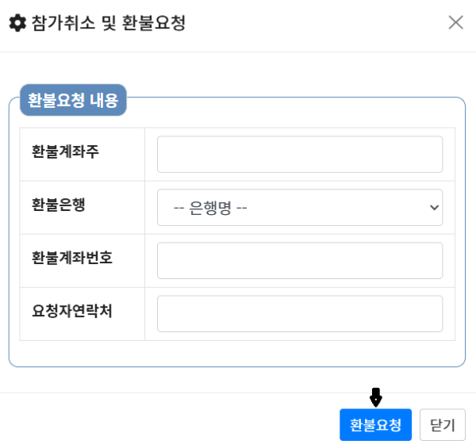Click the gear icon beside the dialog title
Image resolution: width=476 pixels, height=448 pixels.
[17, 23]
